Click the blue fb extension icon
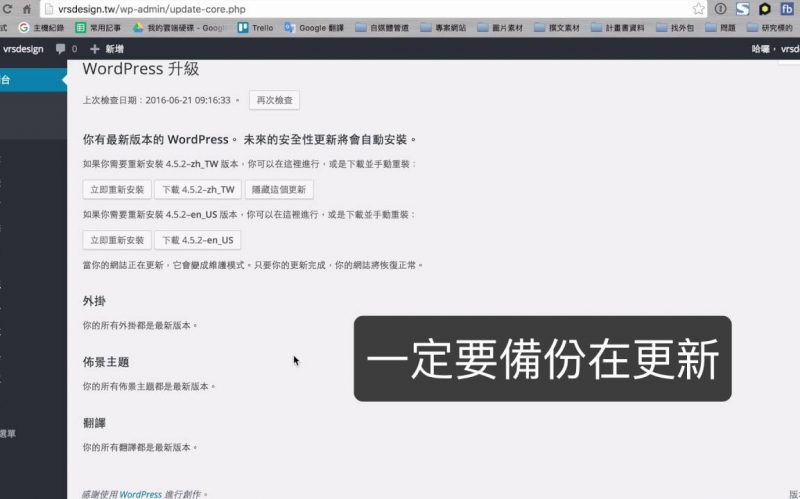The image size is (800, 499). [x=787, y=9]
